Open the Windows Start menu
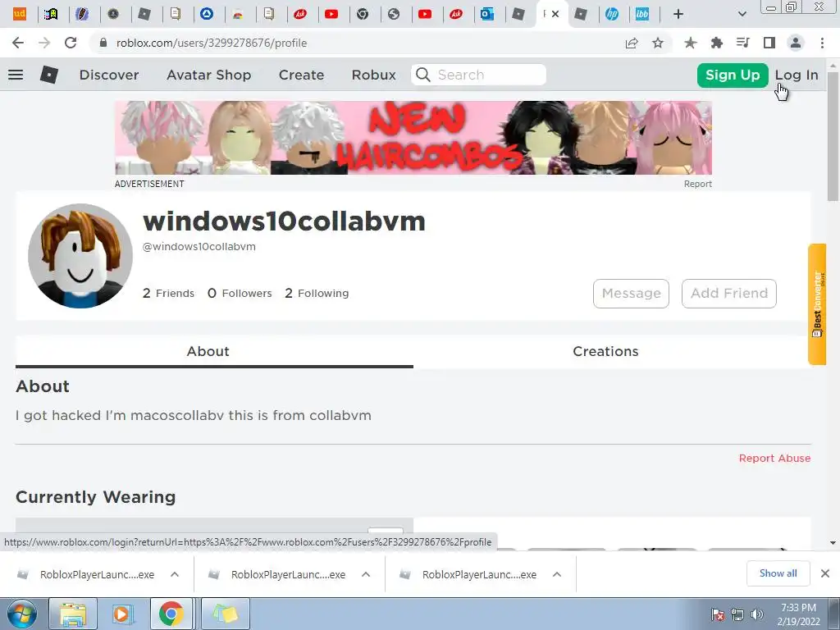The height and width of the screenshot is (630, 840). pyautogui.click(x=22, y=614)
